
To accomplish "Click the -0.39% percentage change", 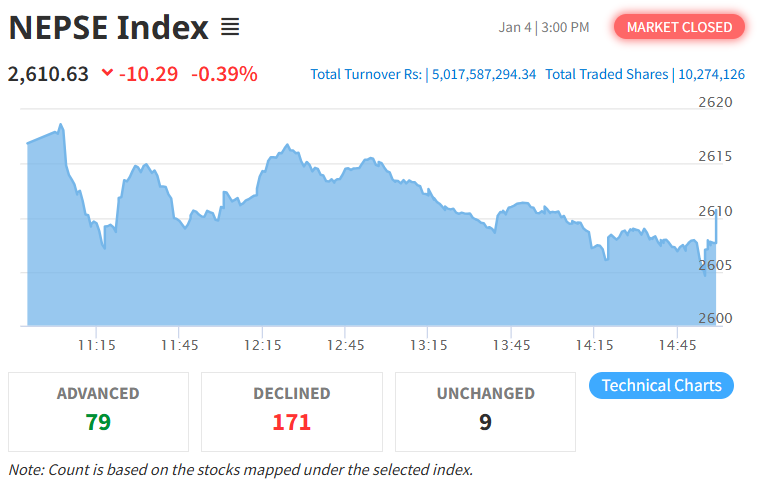I will (x=224, y=74).
